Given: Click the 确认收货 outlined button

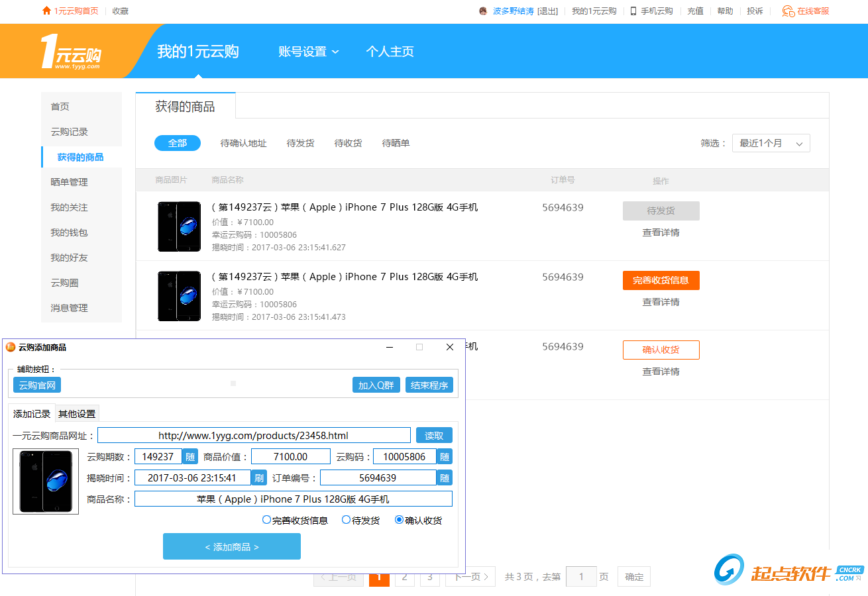Looking at the screenshot, I should [661, 350].
